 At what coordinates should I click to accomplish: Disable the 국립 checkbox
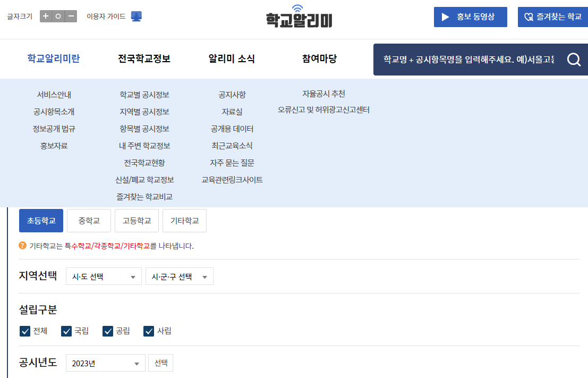click(66, 331)
